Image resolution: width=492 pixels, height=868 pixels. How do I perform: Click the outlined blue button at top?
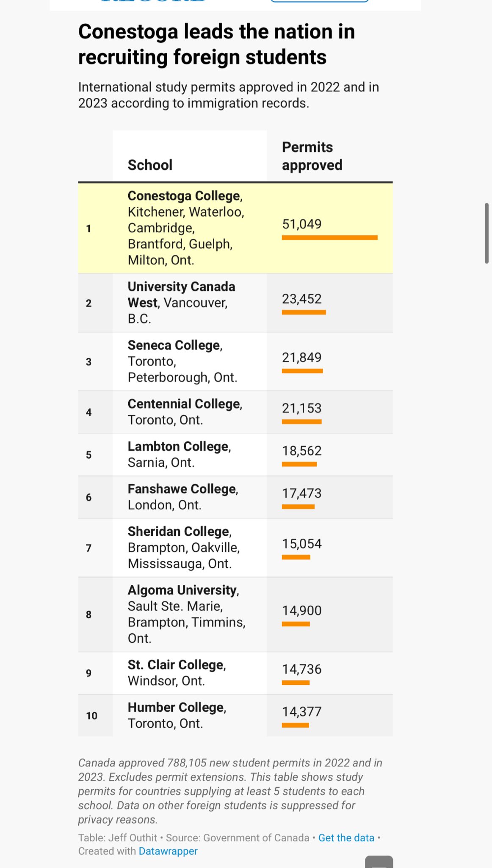tap(319, 1)
